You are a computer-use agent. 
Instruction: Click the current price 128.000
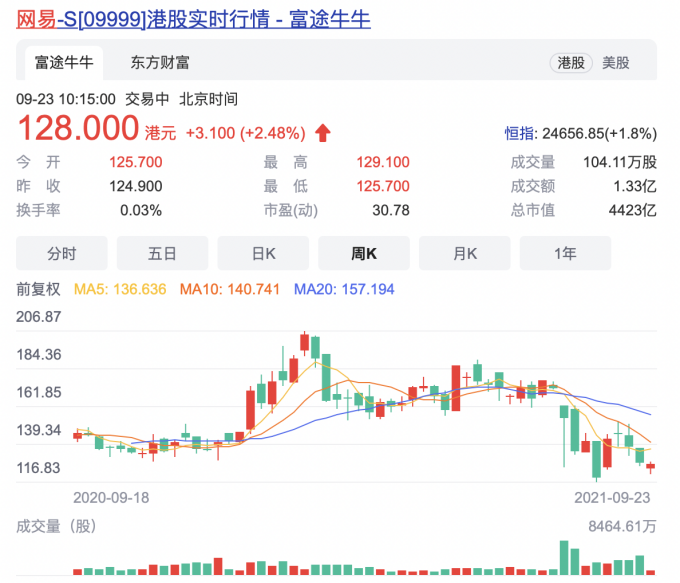[78, 128]
